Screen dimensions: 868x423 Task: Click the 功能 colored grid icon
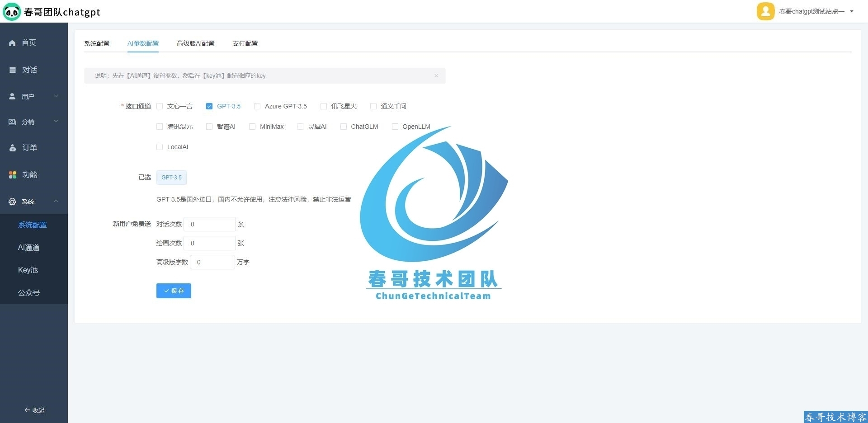click(x=13, y=175)
